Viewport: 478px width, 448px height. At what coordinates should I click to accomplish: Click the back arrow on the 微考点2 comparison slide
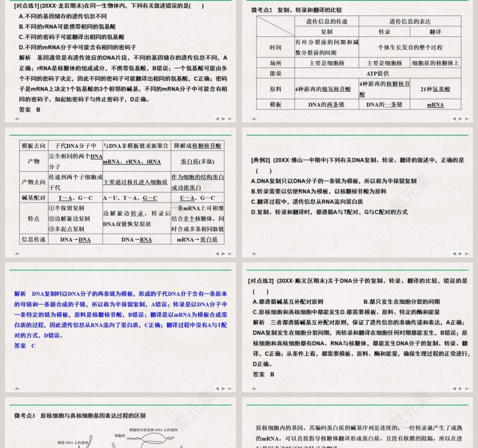coord(454,119)
